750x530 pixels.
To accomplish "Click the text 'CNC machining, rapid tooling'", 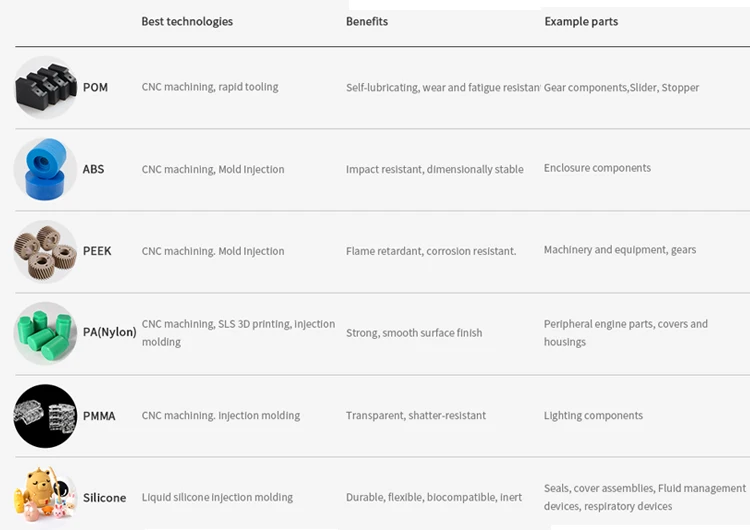I will [210, 87].
